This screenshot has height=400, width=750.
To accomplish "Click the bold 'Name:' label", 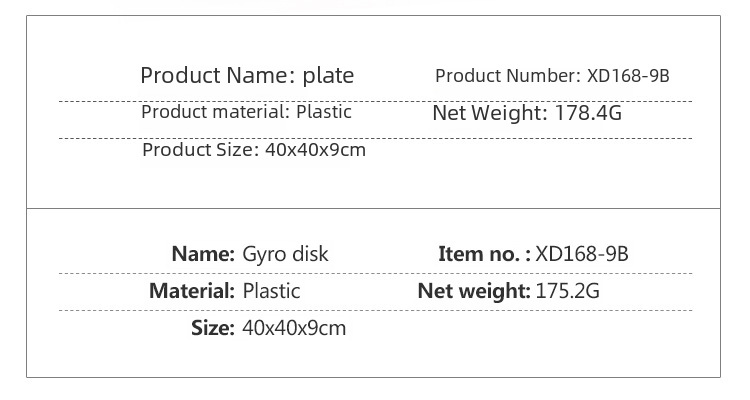I will point(203,254).
